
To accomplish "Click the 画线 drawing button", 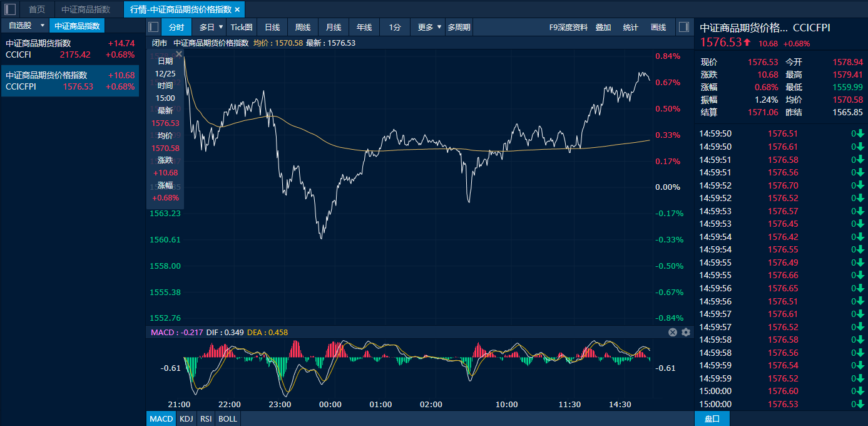I will [658, 27].
